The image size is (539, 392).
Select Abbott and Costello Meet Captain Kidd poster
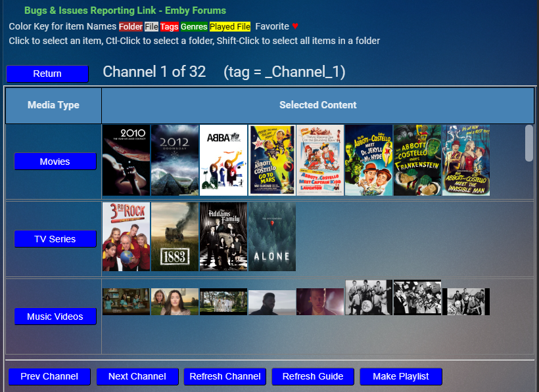[x=320, y=160]
